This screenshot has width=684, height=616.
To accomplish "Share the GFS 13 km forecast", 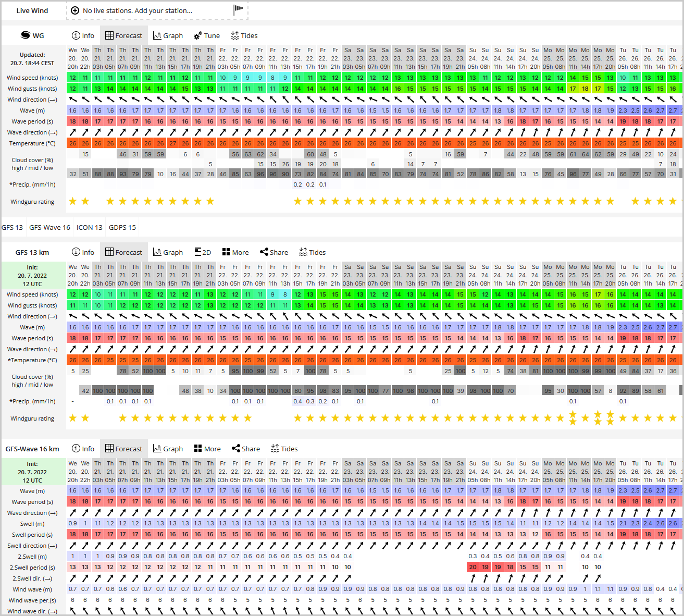I will pyautogui.click(x=273, y=252).
